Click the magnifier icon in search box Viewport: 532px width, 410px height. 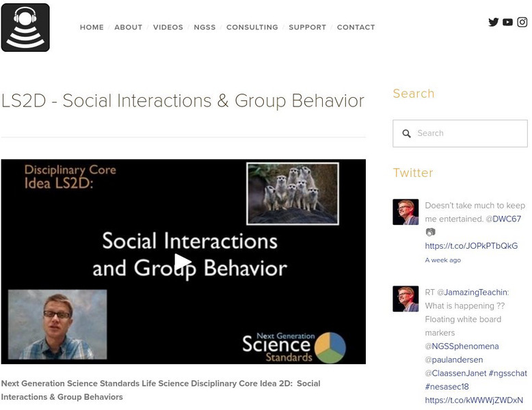[406, 133]
